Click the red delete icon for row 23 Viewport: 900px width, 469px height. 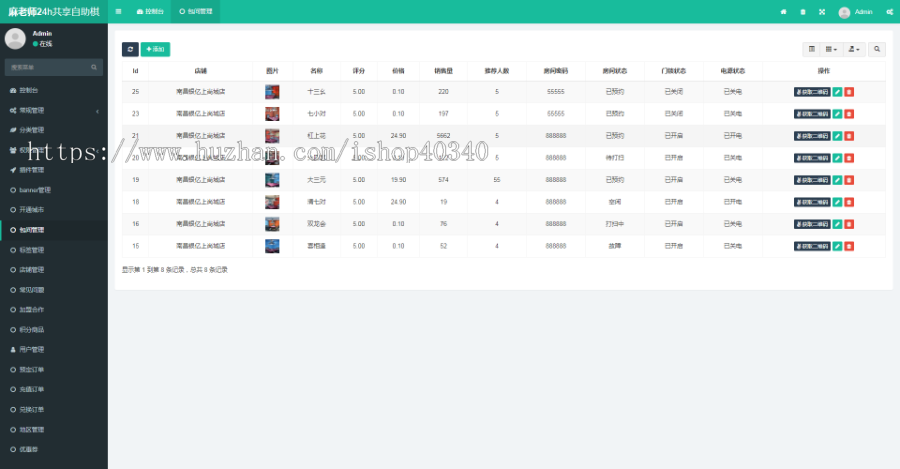point(849,114)
